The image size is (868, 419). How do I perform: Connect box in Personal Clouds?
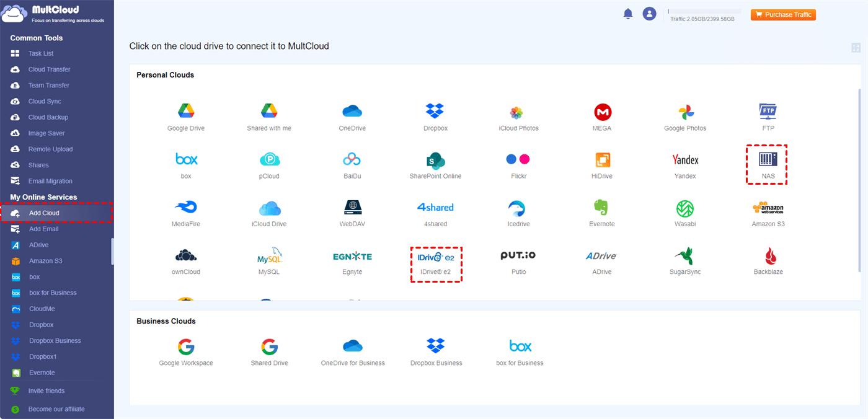point(186,159)
